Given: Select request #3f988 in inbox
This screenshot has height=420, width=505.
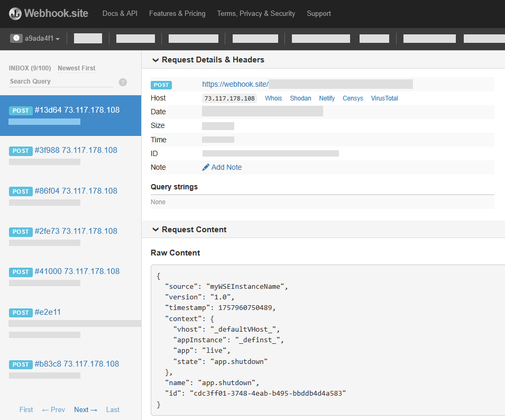Looking at the screenshot, I should [x=70, y=156].
